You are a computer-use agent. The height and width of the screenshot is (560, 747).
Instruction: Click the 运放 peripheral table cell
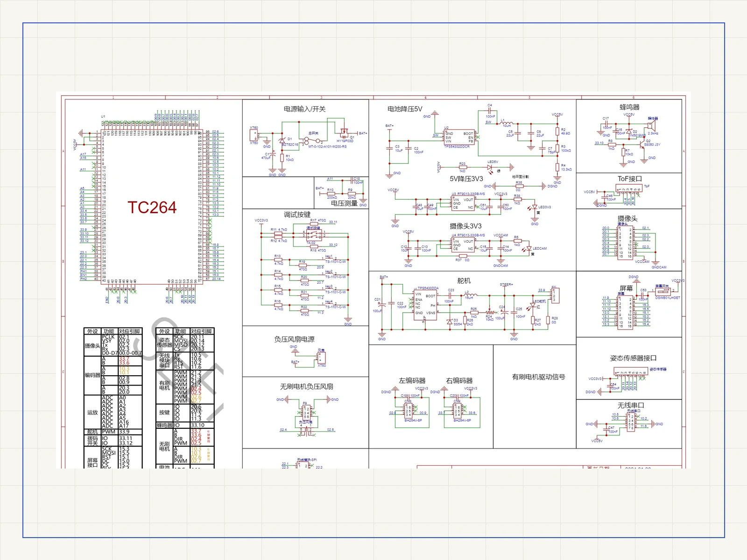[x=92, y=413]
